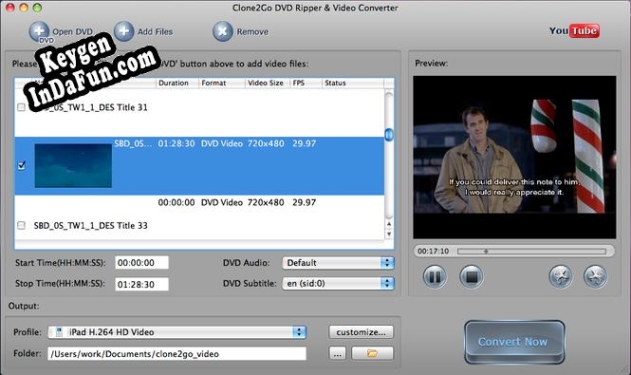Click the preview video frame
Screen dimensions: 631x375
514,157
